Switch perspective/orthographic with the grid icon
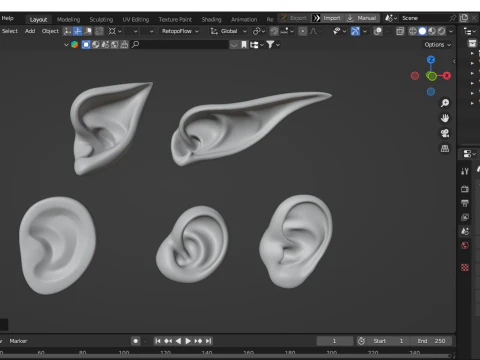Viewport: 480px width, 360px height. pyautogui.click(x=445, y=148)
